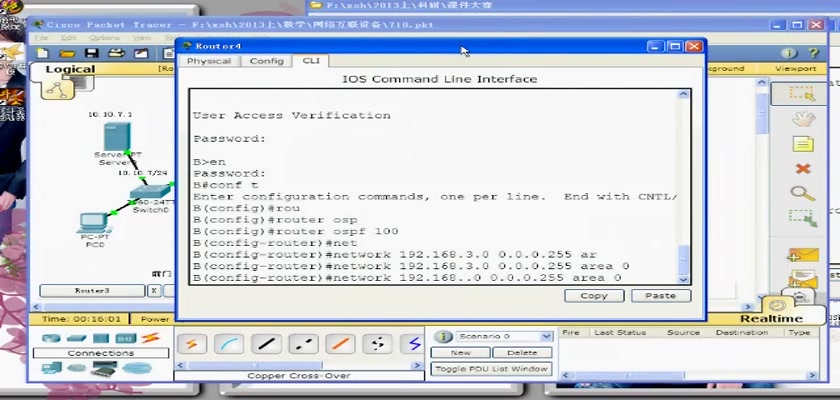Open the File menu in Packet Tracer
The image size is (840, 400).
41,38
